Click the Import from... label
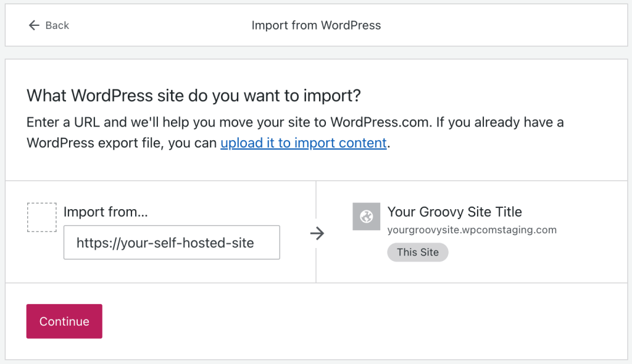 click(106, 212)
